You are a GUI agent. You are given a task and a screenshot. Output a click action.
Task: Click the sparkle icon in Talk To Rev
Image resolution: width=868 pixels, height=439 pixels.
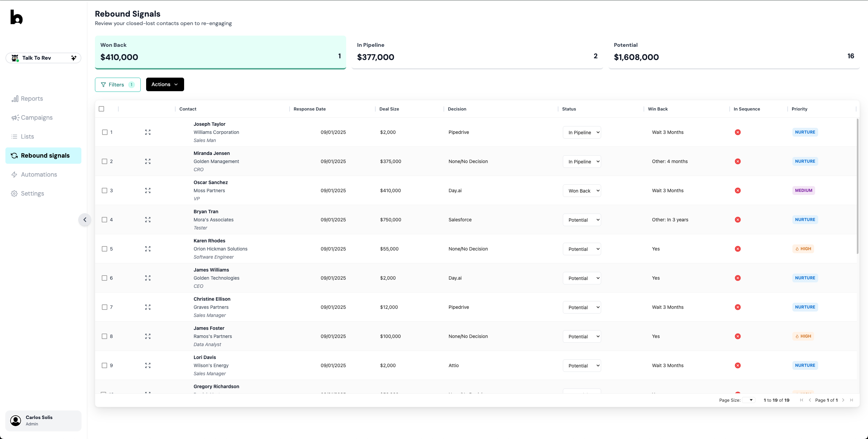point(74,58)
